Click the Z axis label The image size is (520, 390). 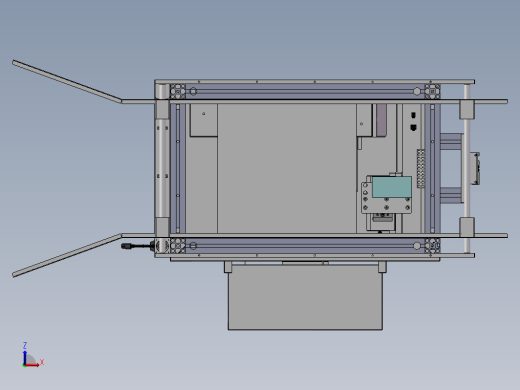click(25, 345)
